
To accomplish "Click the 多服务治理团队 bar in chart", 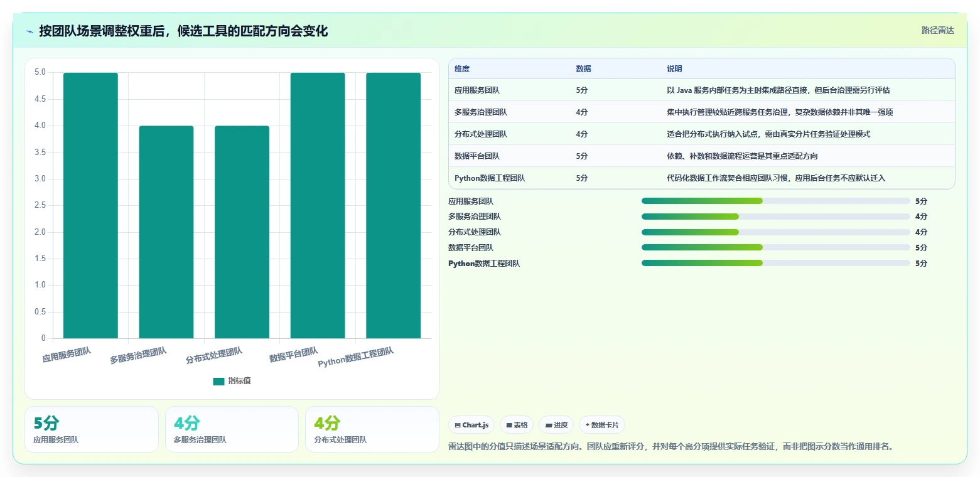I will [166, 232].
